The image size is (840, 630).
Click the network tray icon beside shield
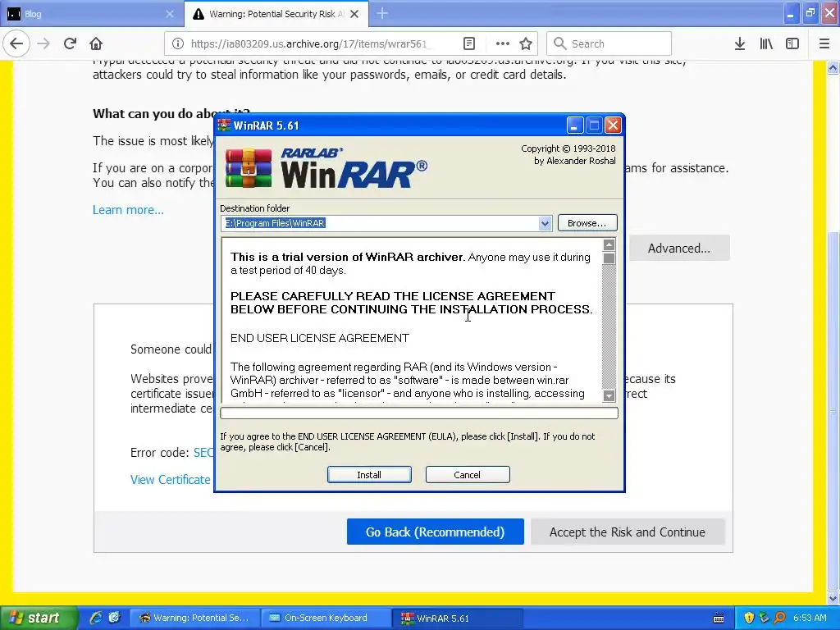[x=764, y=619]
